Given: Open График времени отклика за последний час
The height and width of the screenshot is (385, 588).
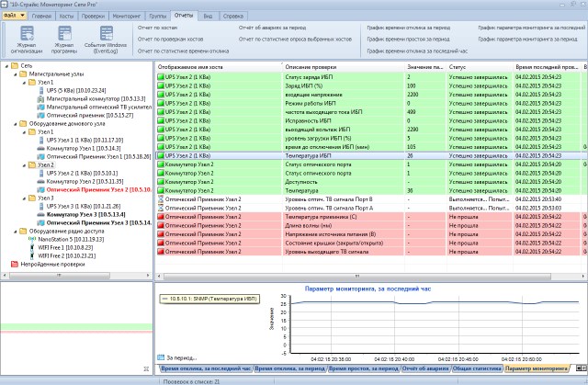Looking at the screenshot, I should pos(417,51).
